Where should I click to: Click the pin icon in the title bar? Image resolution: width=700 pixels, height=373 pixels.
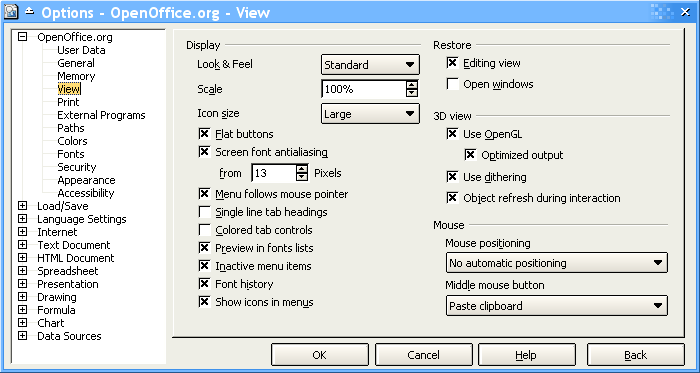[x=29, y=12]
